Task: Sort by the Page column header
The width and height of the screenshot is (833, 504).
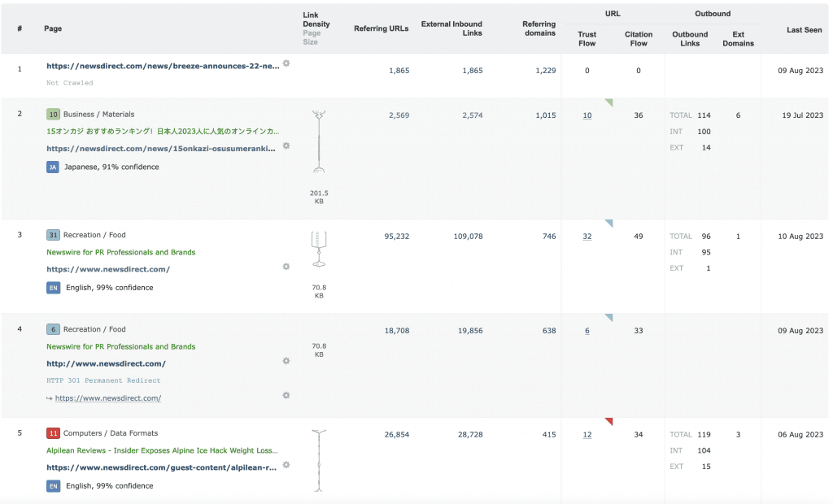Action: pyautogui.click(x=53, y=28)
